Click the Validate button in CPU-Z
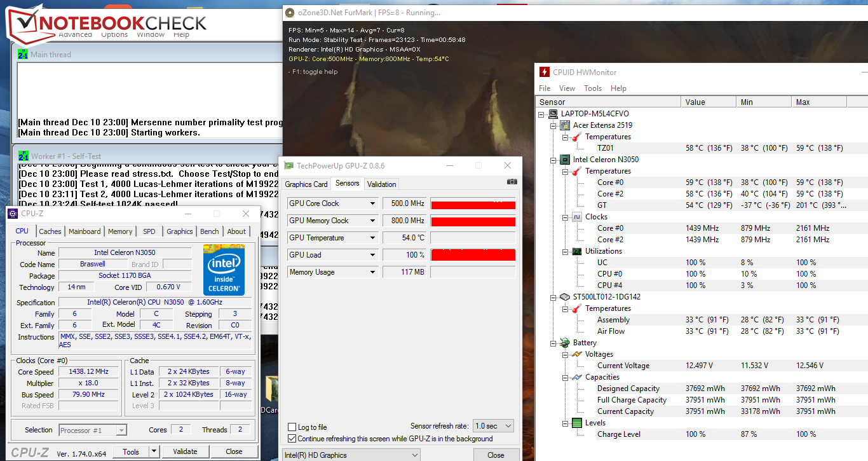 [x=185, y=451]
